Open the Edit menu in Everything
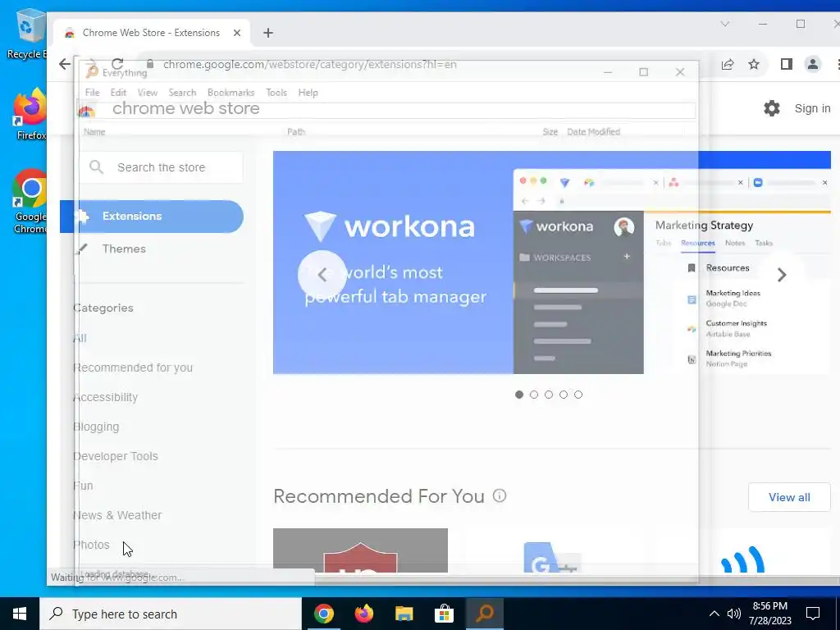This screenshot has width=840, height=630. click(118, 93)
